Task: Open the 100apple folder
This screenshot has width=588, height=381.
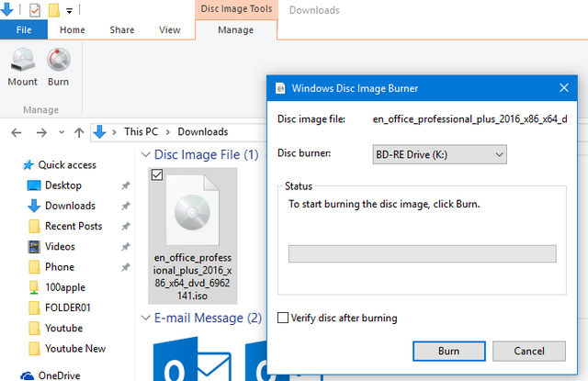Action: click(65, 287)
